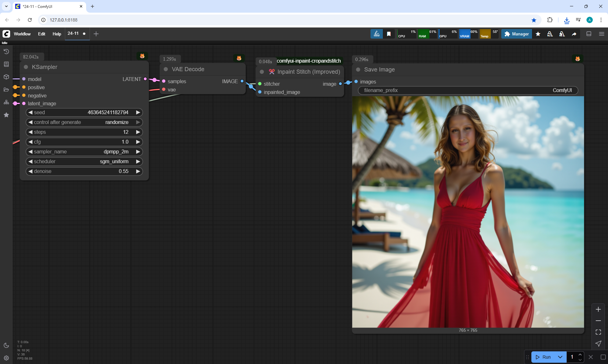Collapse the Save Image node

358,70
